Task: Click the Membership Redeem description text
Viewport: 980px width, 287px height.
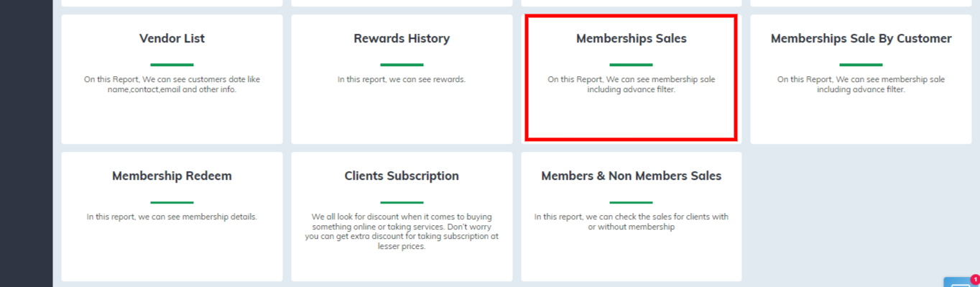Action: click(172, 217)
